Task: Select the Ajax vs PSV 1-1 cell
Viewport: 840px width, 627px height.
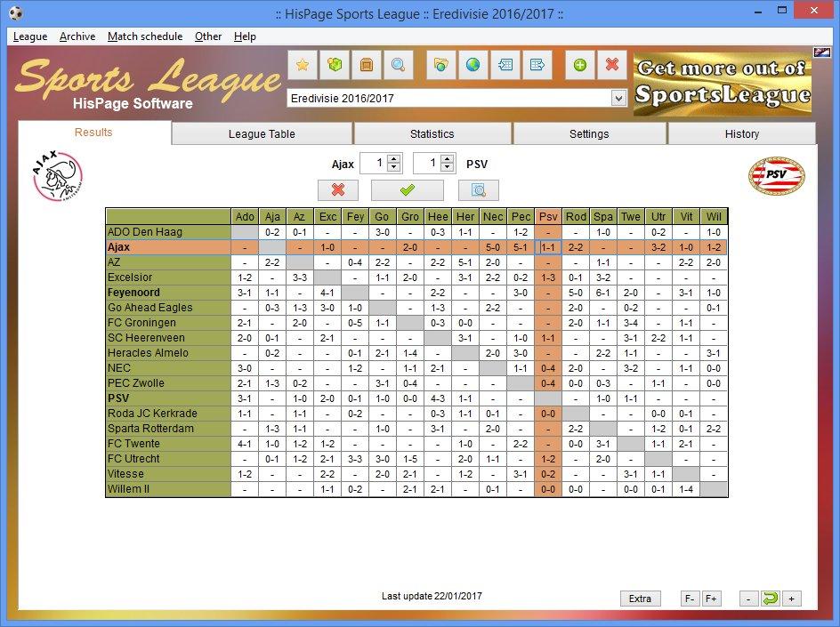Action: pos(548,247)
